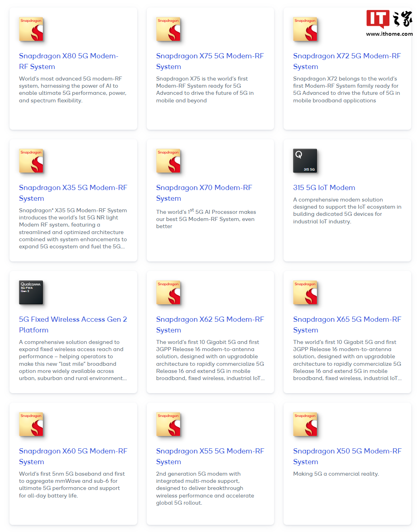Click the Snapdragon X55 chip icon

tap(168, 424)
